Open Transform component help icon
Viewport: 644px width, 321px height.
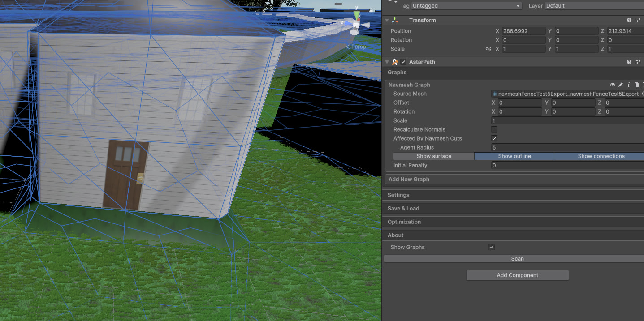pyautogui.click(x=629, y=20)
